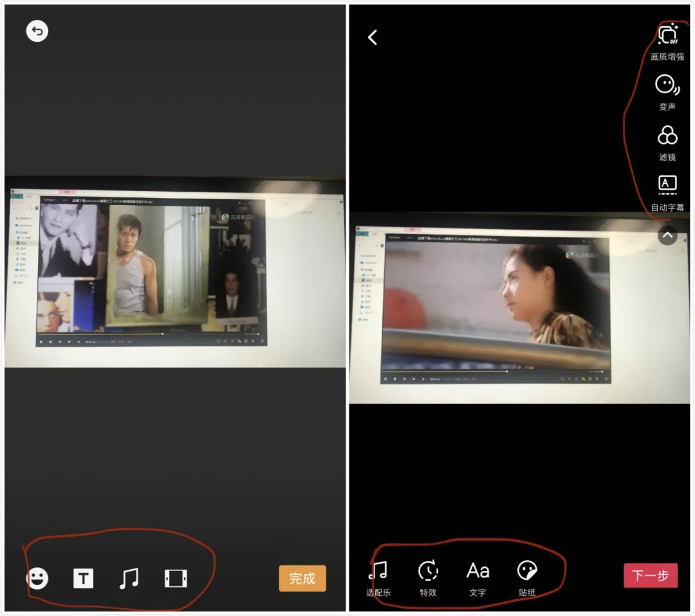This screenshot has height=616, width=695.
Task: Tap the circular return arrow in left editor
Action: 37,31
